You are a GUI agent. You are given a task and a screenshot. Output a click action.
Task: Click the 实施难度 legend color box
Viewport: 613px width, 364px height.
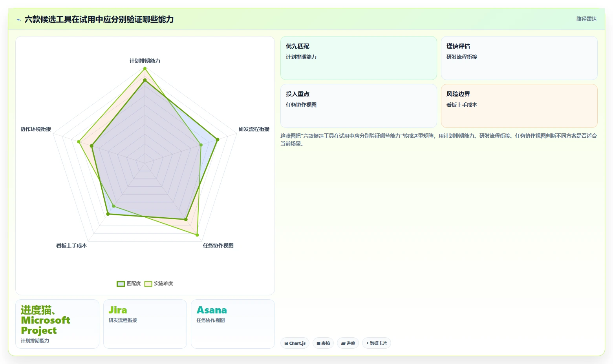148,284
